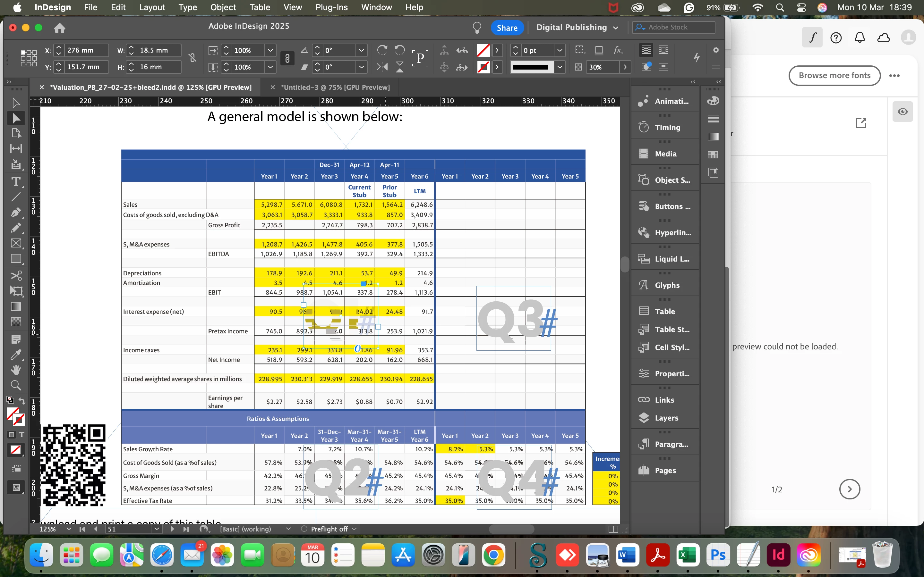This screenshot has width=924, height=577.
Task: Select the Gradient Swatch tool
Action: tap(16, 306)
